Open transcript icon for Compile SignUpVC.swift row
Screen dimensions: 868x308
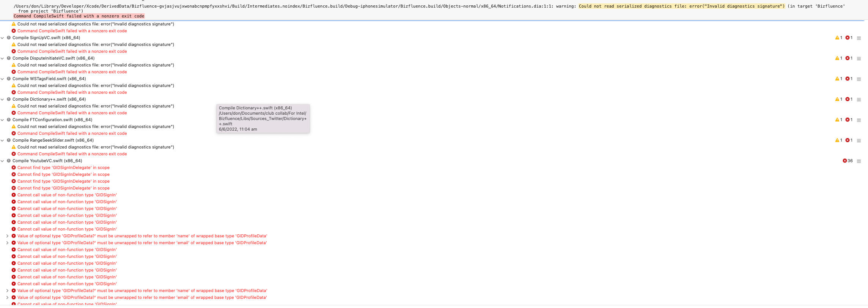pos(859,38)
